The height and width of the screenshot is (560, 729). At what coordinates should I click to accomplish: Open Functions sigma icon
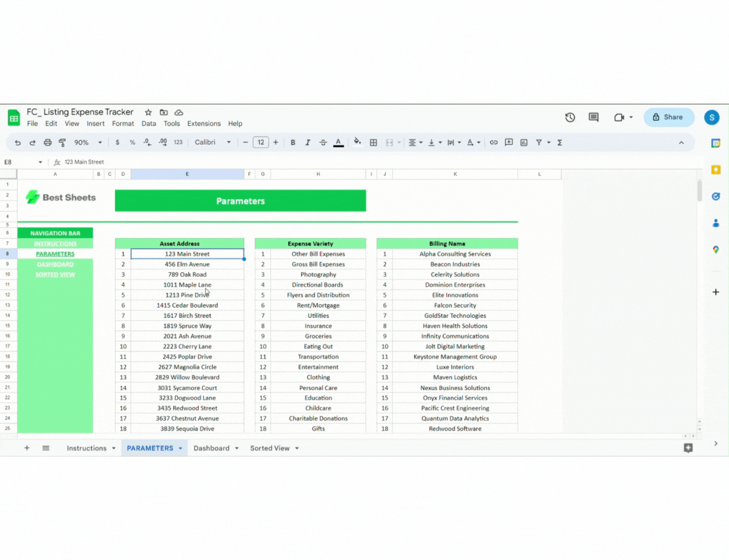[x=560, y=143]
